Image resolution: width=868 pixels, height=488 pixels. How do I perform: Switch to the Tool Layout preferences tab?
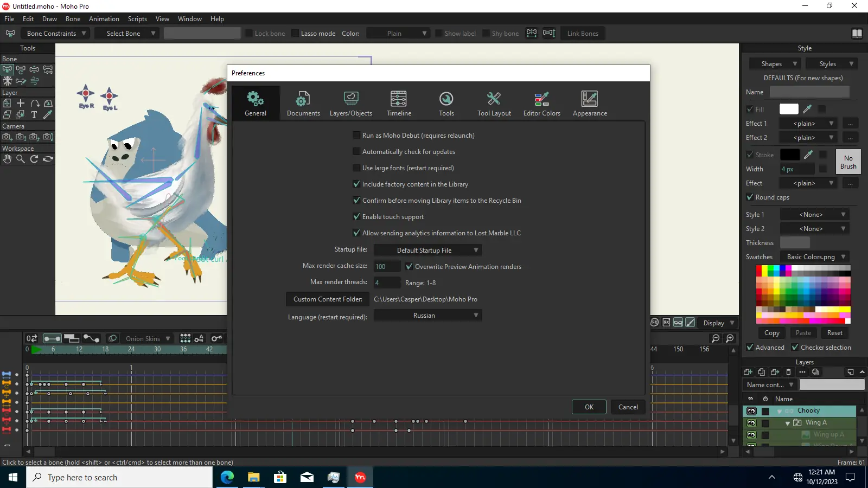click(494, 103)
